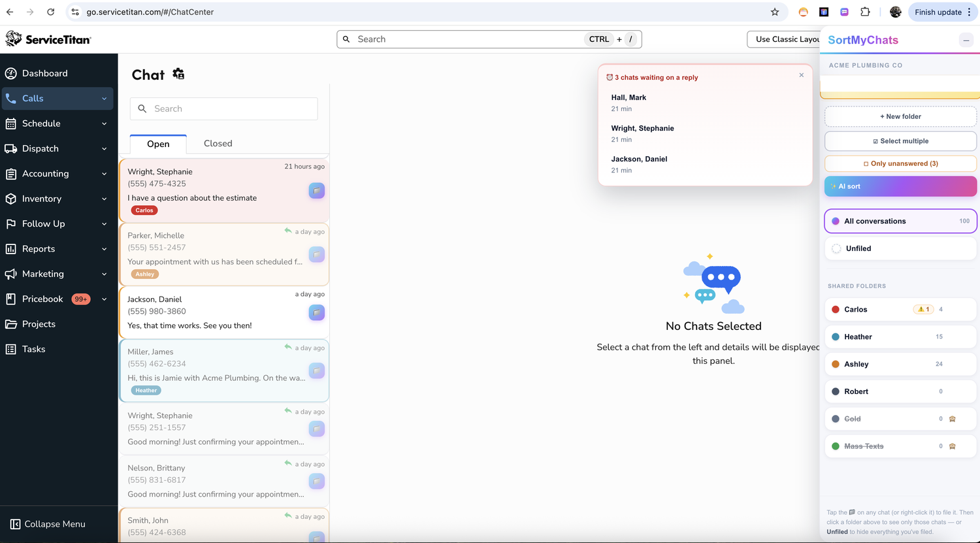980x543 pixels.
Task: Click the Follow Up flag icon
Action: click(10, 224)
